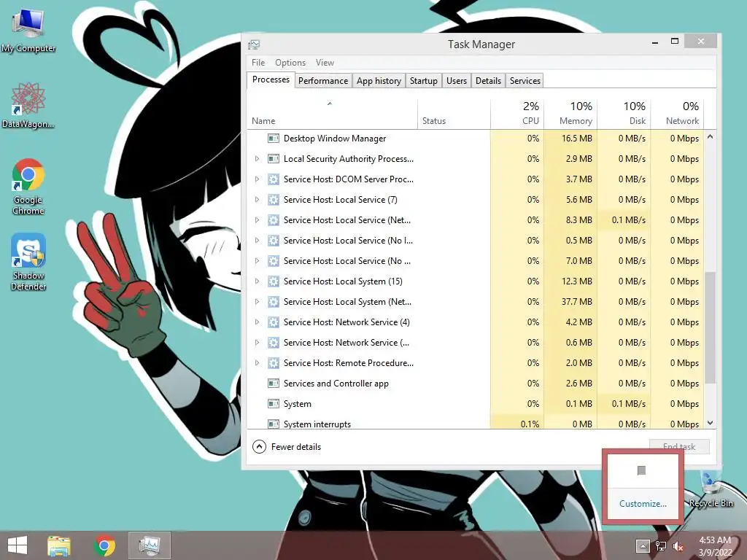The image size is (747, 560).
Task: Expand Service Host: Local Service (7)
Action: pos(258,200)
